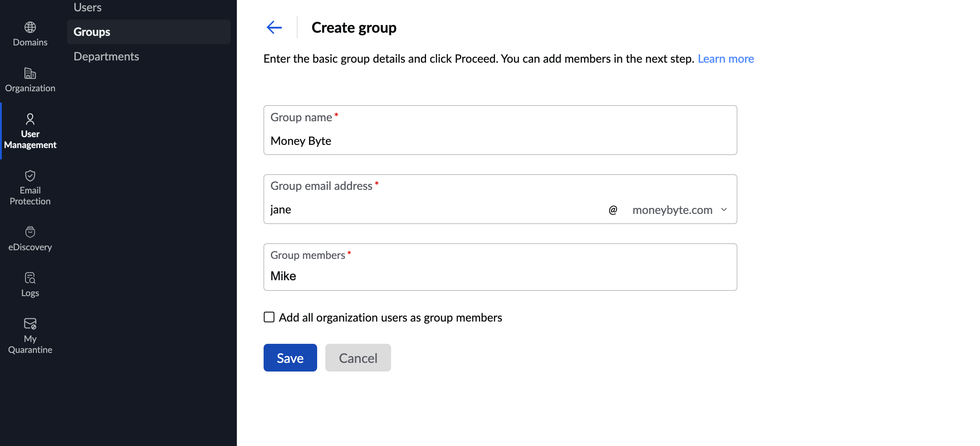Image resolution: width=980 pixels, height=446 pixels.
Task: Select Groups in the side menu
Action: 92,32
